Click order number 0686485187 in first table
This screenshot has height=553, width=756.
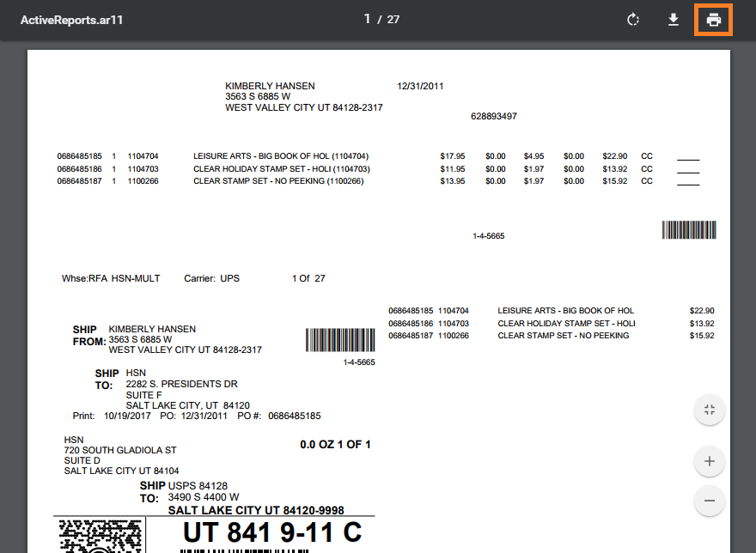tap(80, 181)
